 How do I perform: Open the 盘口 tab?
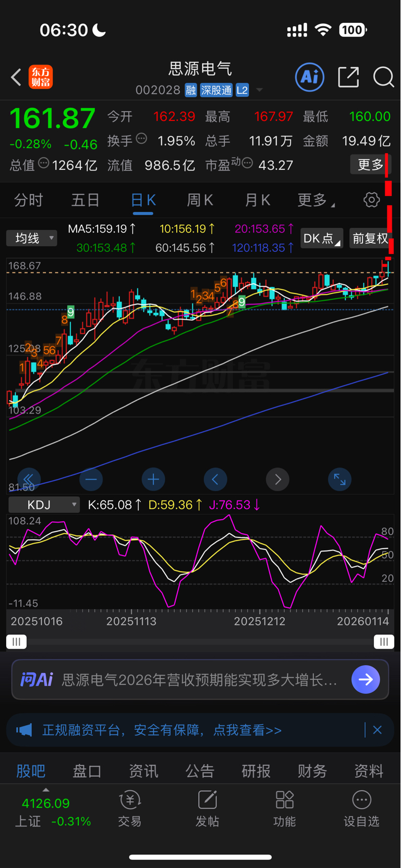point(87,771)
